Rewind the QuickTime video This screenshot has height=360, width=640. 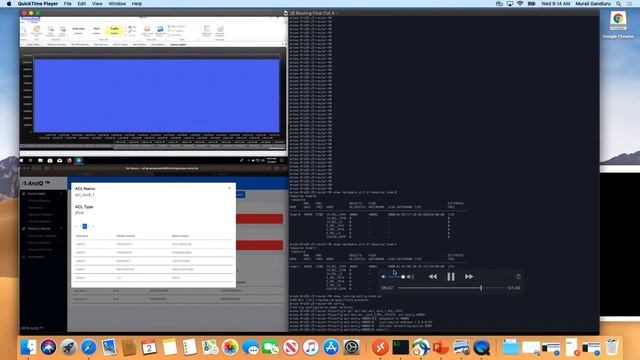(x=433, y=277)
